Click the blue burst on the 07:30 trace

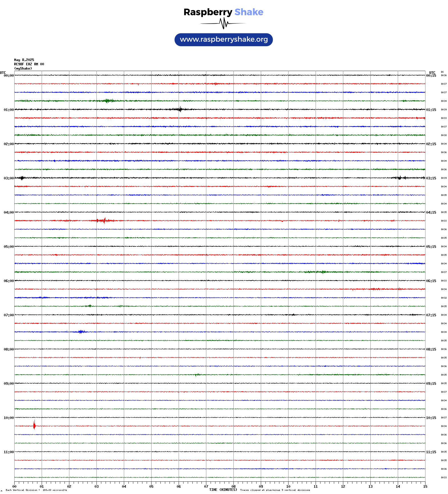81,332
